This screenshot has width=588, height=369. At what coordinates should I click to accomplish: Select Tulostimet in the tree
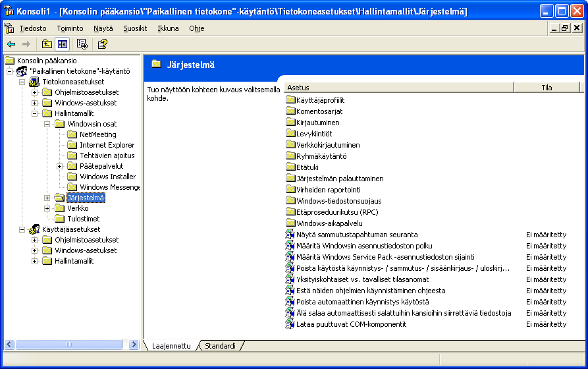click(x=83, y=219)
